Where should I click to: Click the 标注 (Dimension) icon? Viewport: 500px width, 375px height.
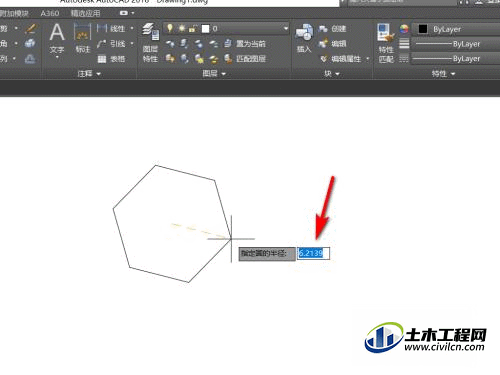pyautogui.click(x=82, y=33)
